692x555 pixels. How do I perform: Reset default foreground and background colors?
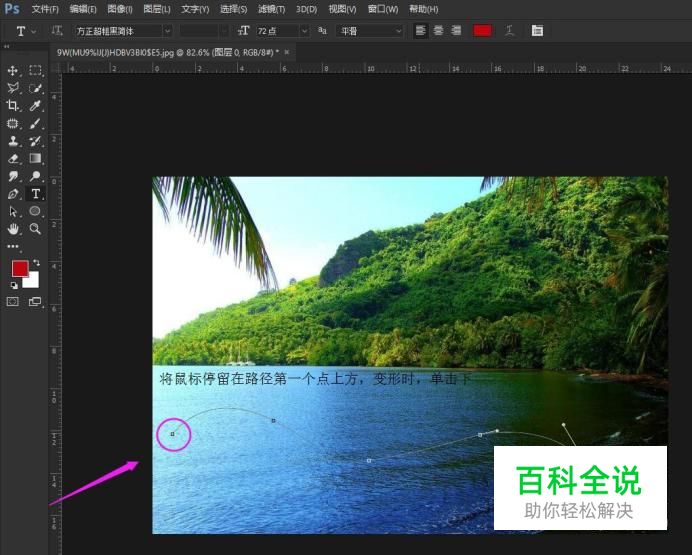pos(14,285)
